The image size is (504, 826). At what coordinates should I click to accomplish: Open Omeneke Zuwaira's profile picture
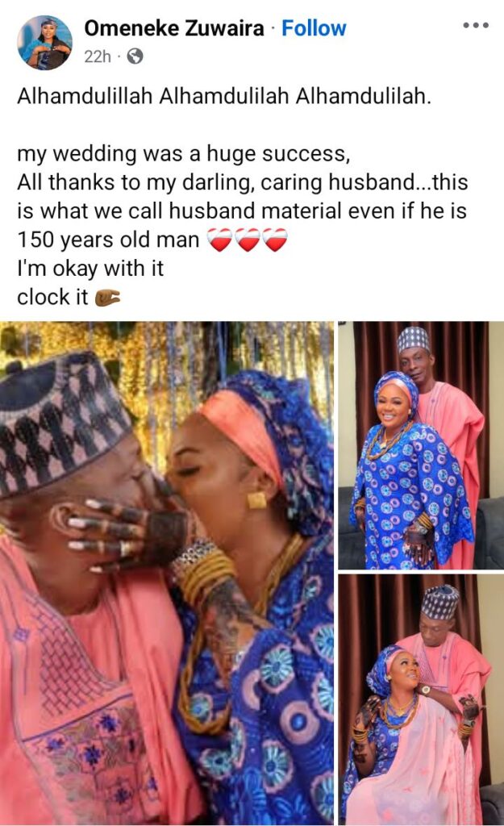click(45, 42)
